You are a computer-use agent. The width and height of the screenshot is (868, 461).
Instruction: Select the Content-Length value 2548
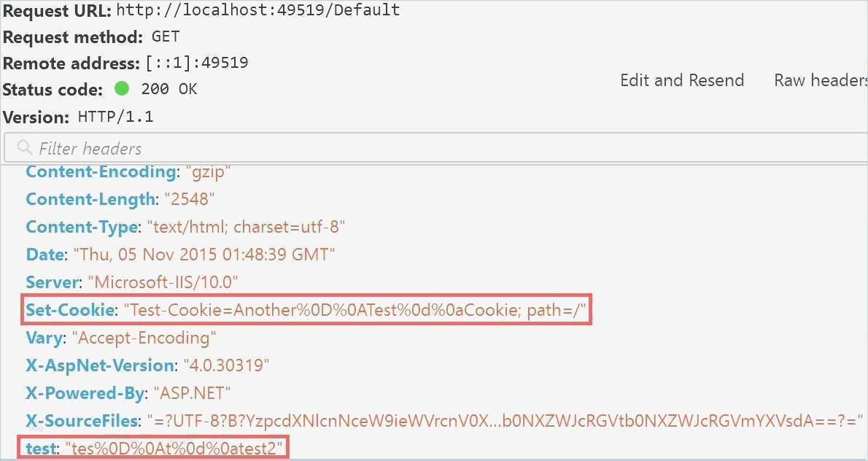click(x=190, y=199)
